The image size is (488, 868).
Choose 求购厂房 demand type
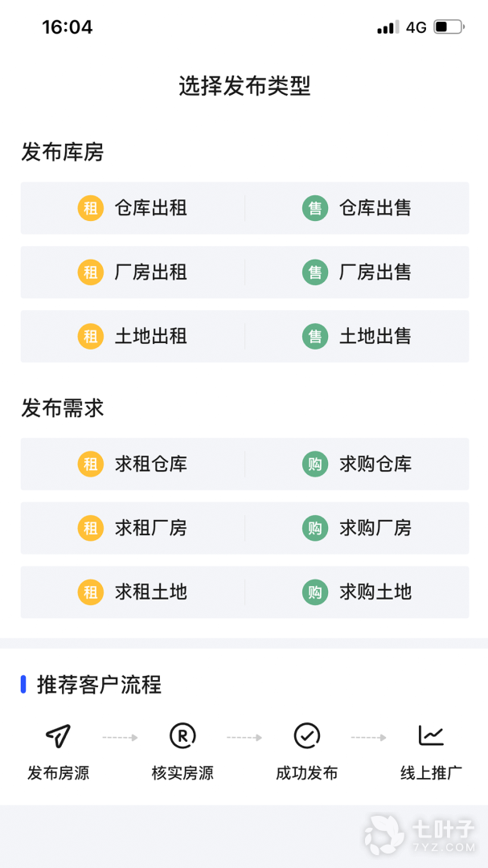[375, 528]
